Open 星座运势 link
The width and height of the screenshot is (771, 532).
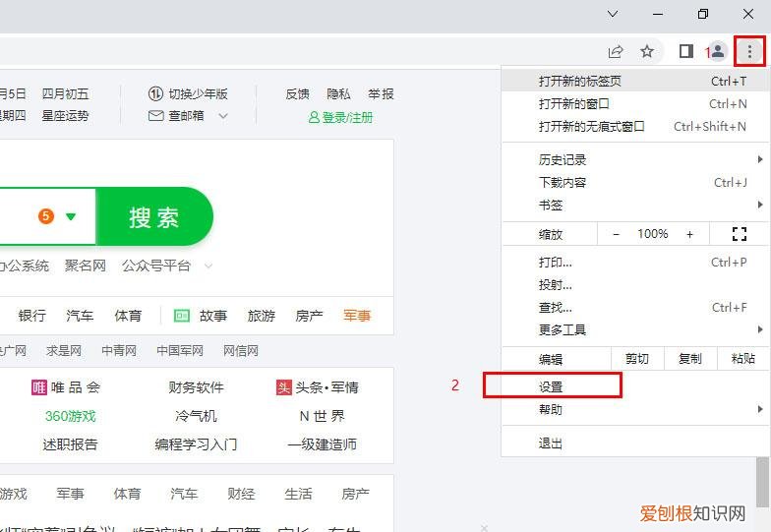click(x=65, y=116)
